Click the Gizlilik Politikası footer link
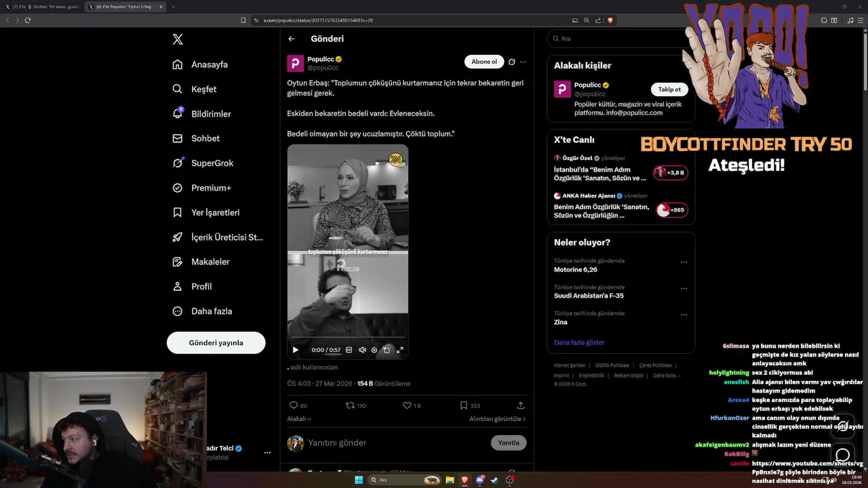Image resolution: width=868 pixels, height=488 pixels. click(x=612, y=365)
